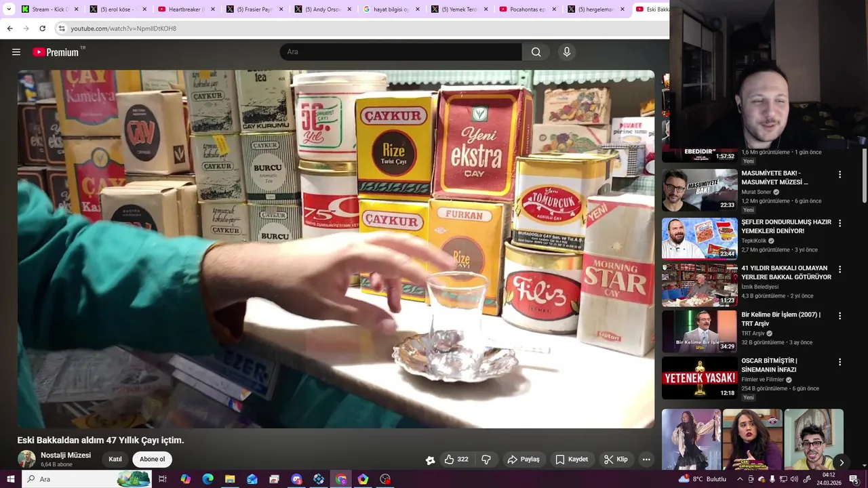Open Nostalji Müzesi channel avatar
The width and height of the screenshot is (868, 488).
coord(26,460)
